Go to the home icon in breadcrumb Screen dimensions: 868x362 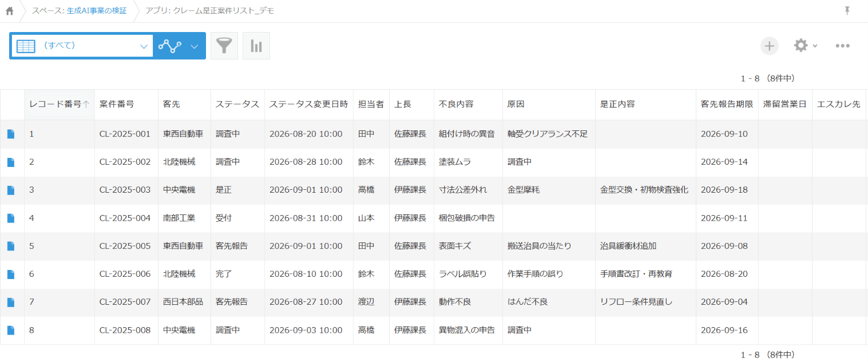[10, 11]
